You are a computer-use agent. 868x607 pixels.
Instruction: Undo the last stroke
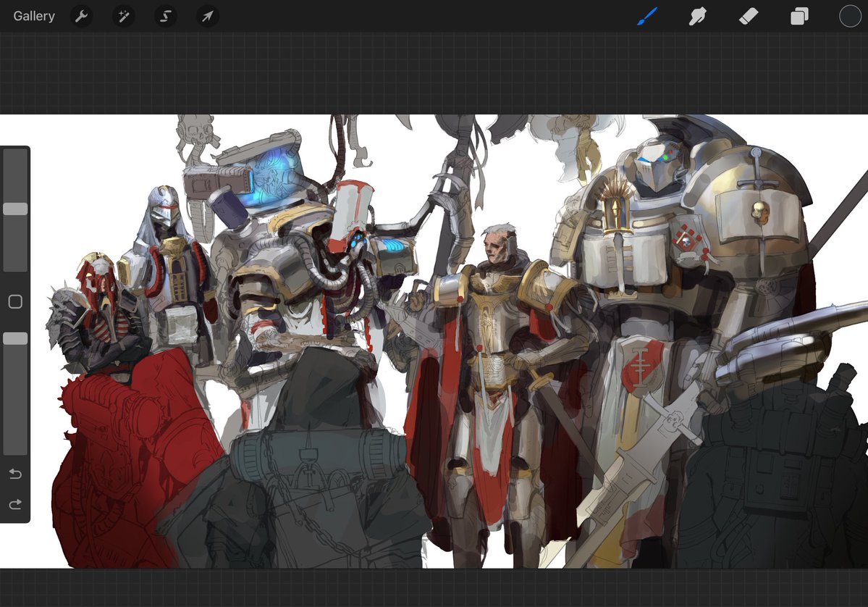point(15,474)
